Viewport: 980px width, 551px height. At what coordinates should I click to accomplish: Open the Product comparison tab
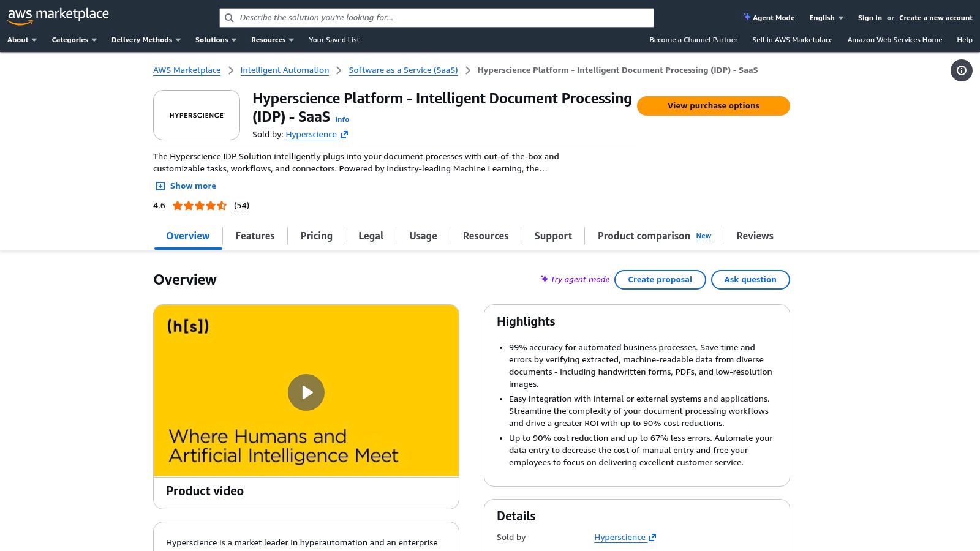click(x=644, y=236)
